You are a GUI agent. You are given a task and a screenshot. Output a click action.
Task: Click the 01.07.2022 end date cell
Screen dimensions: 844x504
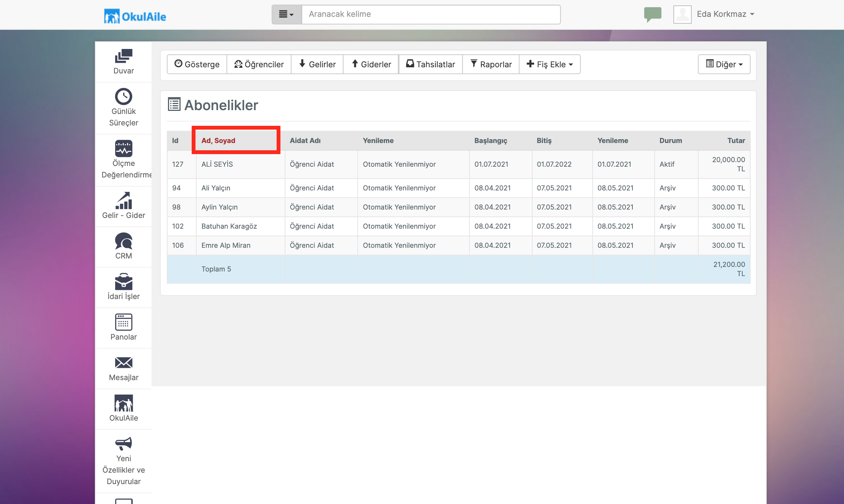(x=562, y=164)
